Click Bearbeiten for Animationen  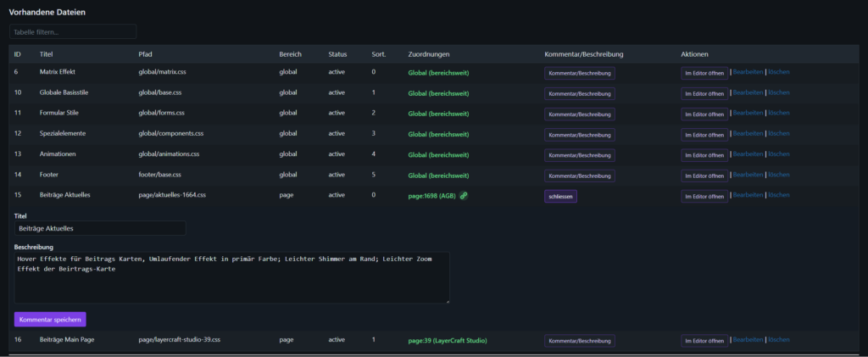coord(748,153)
